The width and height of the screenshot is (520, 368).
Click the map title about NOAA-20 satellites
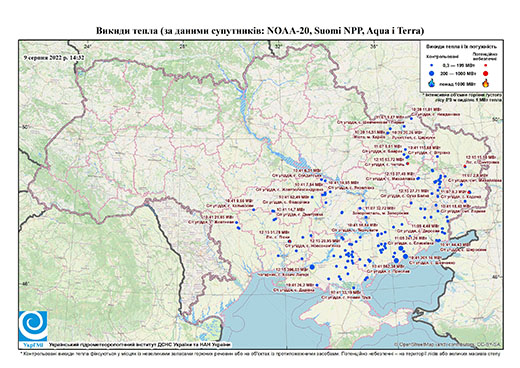pyautogui.click(x=260, y=31)
